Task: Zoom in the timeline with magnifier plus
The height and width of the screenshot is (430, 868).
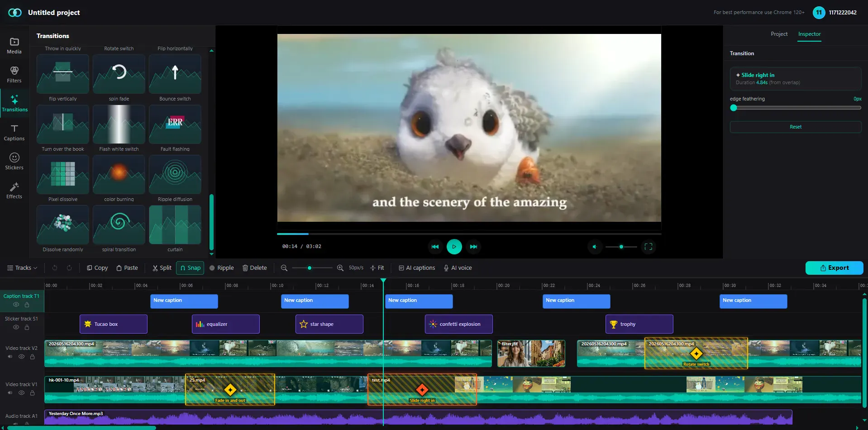Action: pos(340,268)
